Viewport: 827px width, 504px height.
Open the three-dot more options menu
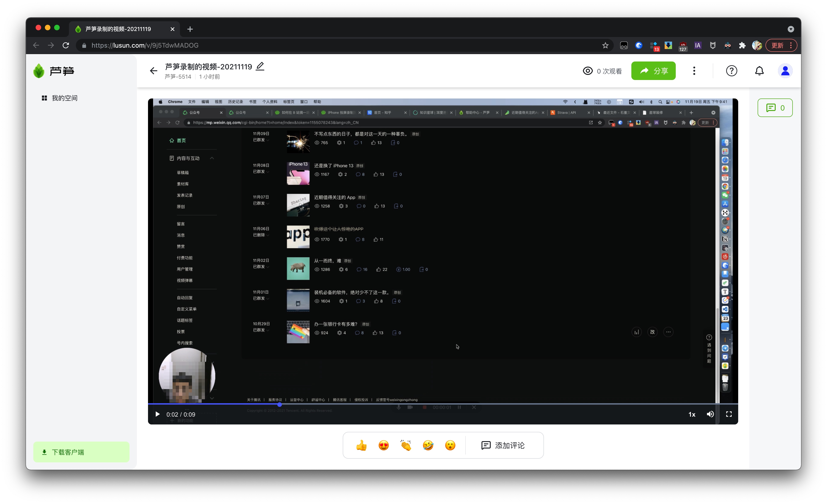tap(694, 71)
